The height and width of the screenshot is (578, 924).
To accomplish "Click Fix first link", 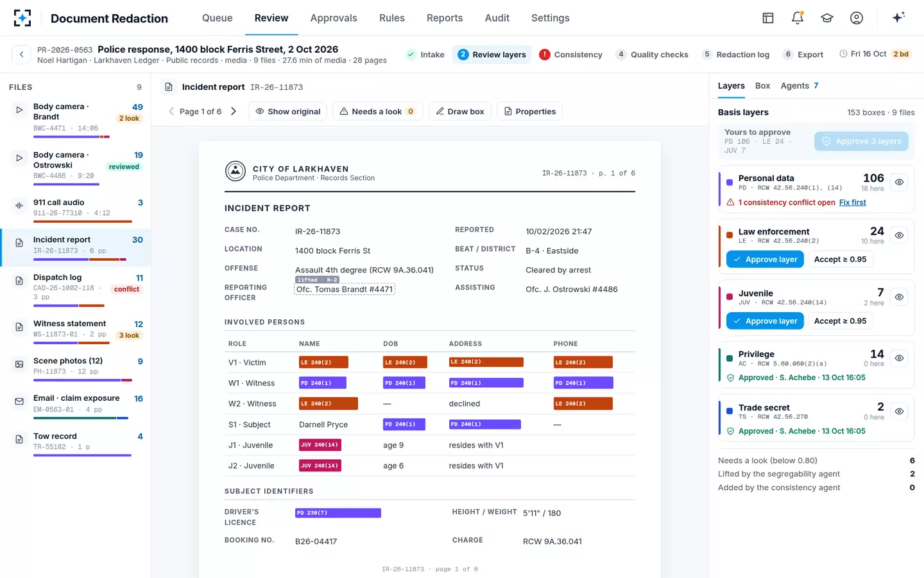I will coord(853,202).
